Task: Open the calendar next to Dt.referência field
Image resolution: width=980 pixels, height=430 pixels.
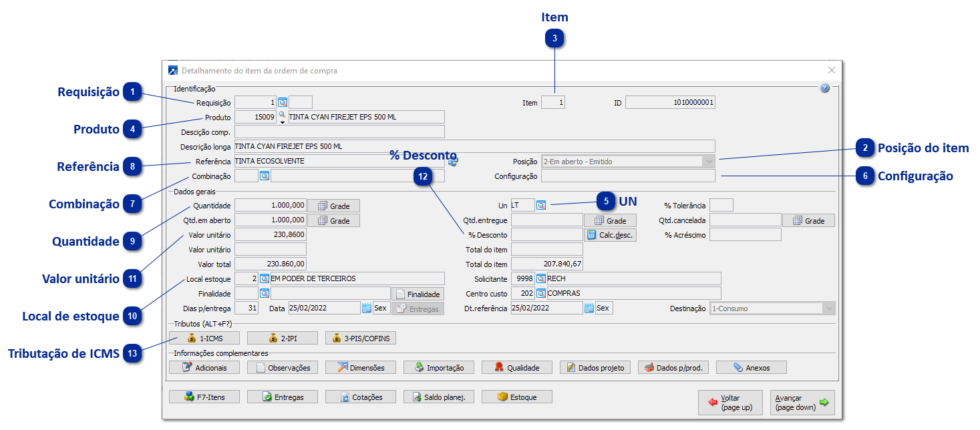Action: (x=589, y=308)
